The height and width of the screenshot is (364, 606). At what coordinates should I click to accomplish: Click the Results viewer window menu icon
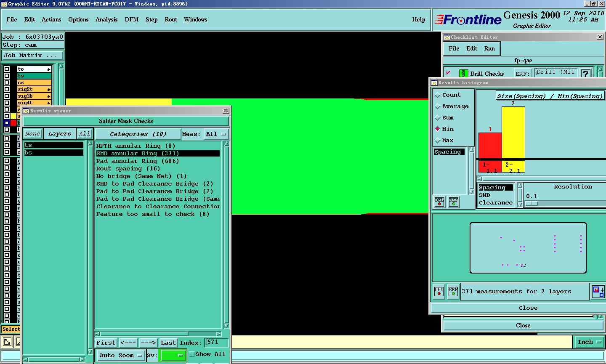(26, 111)
